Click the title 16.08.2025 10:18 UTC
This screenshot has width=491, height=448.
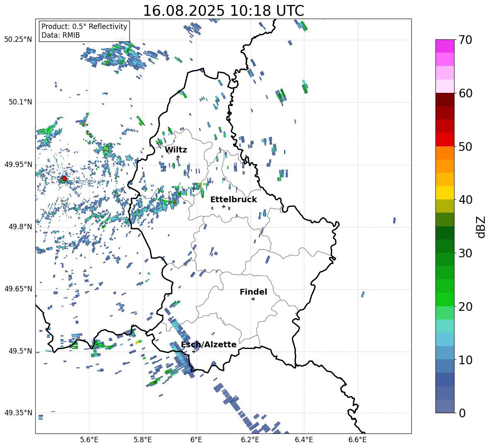[224, 11]
